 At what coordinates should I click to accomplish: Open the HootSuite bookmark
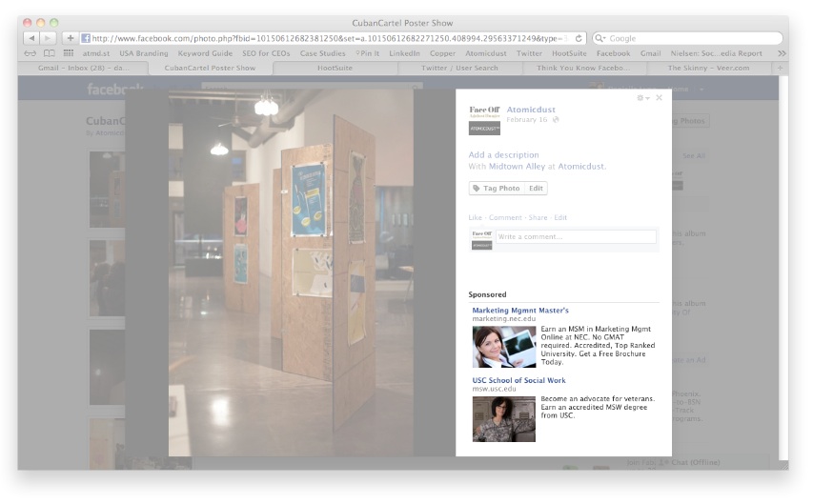(569, 53)
